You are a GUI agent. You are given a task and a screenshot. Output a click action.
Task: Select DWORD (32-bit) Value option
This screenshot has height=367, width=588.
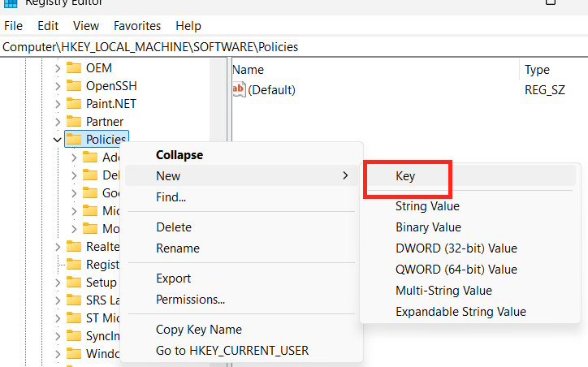coord(456,248)
